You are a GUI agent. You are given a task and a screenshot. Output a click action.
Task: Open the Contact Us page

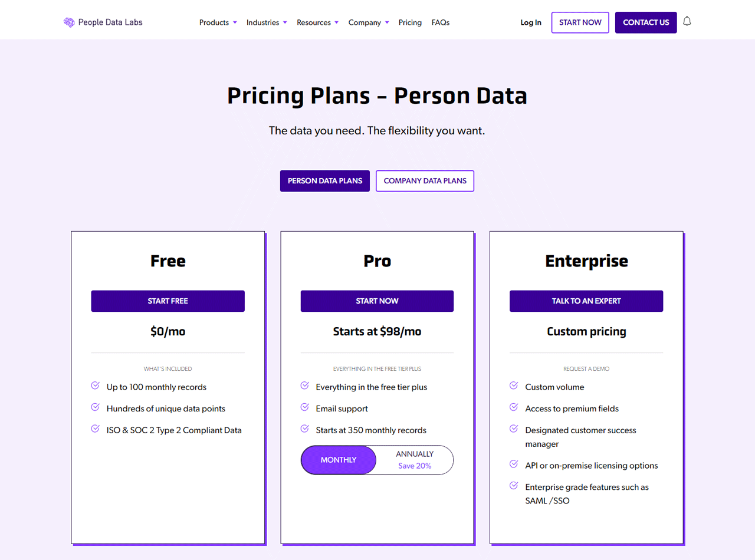(646, 22)
